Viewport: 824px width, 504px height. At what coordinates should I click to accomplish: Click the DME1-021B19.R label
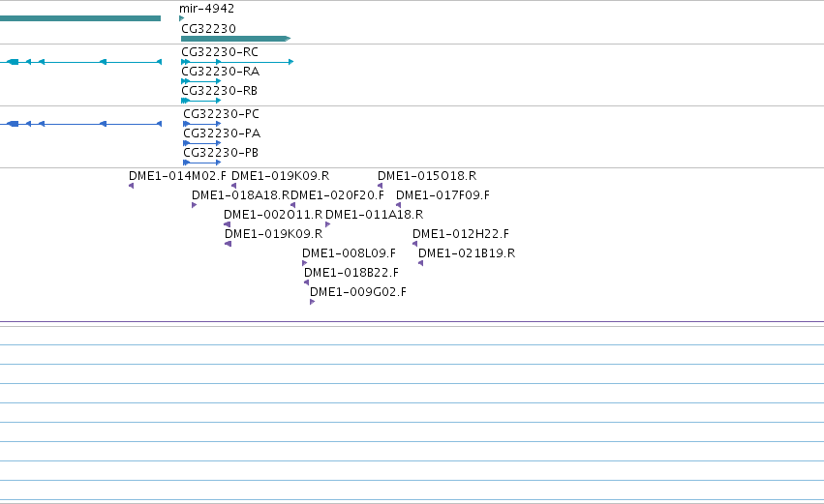coord(467,253)
